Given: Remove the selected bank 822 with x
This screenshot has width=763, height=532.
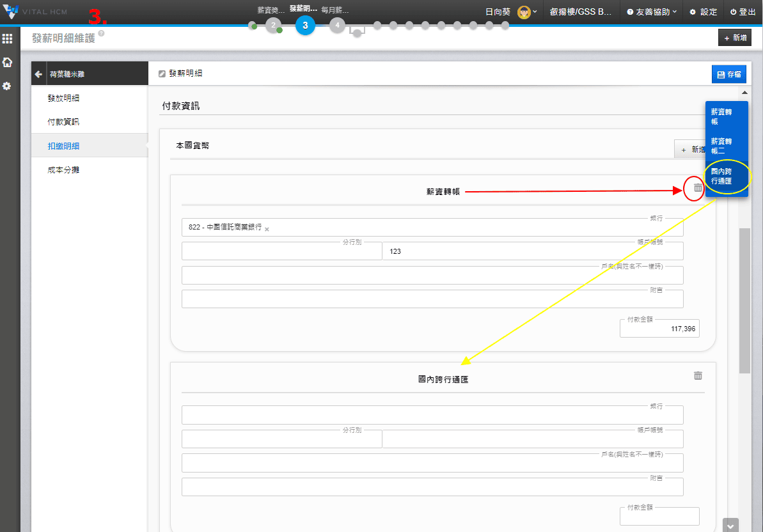Looking at the screenshot, I should click(267, 229).
